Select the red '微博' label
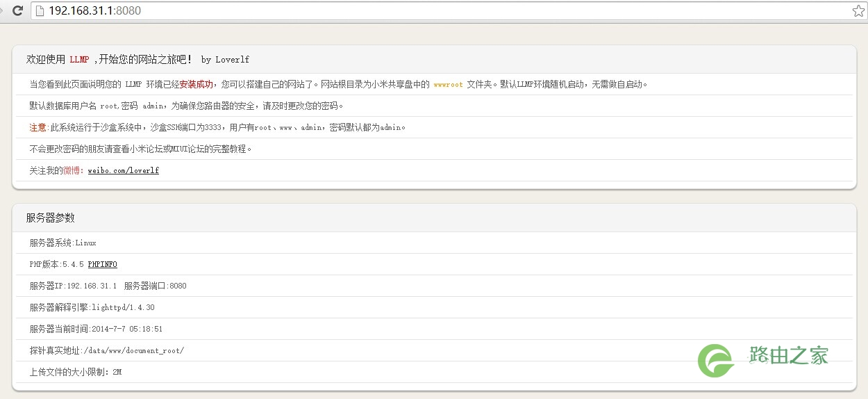Viewport: 868px width, 399px height. coord(72,171)
